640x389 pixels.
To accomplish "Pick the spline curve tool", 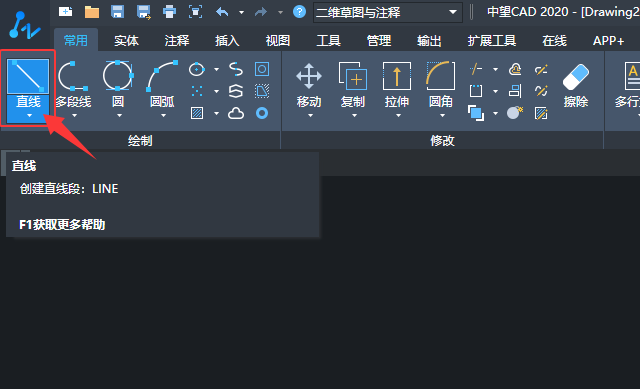I will [x=236, y=69].
